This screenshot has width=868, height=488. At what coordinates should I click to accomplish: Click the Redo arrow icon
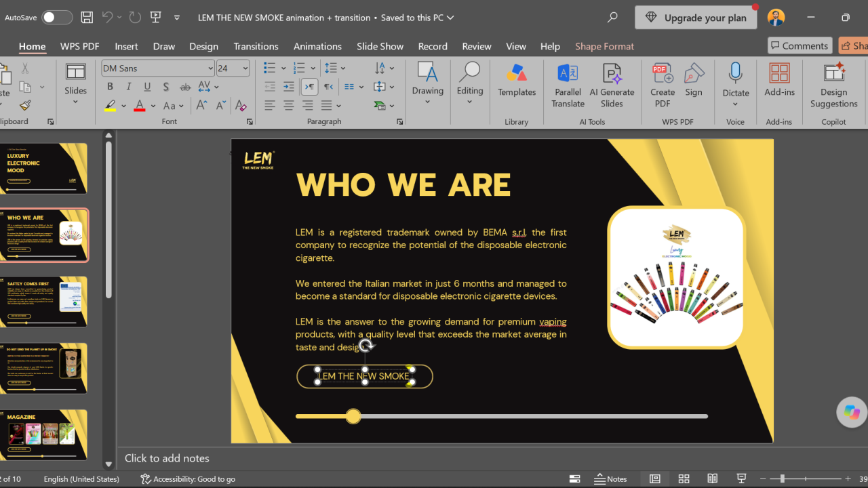coord(134,18)
